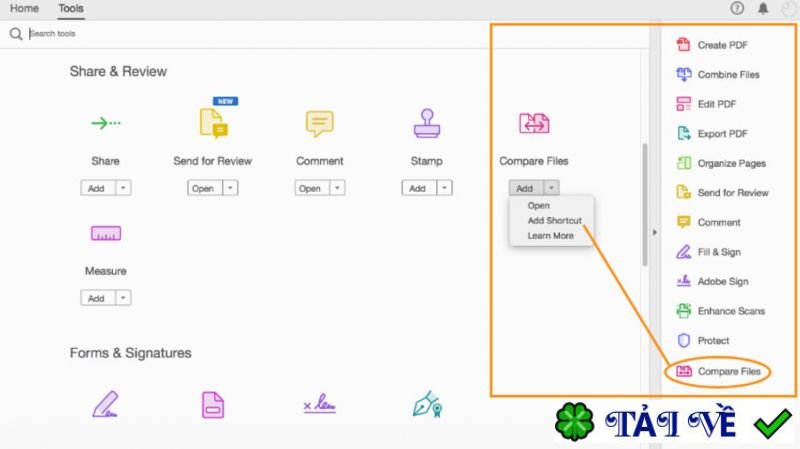Image resolution: width=800 pixels, height=449 pixels.
Task: Switch to the Tools tab
Action: [x=71, y=9]
